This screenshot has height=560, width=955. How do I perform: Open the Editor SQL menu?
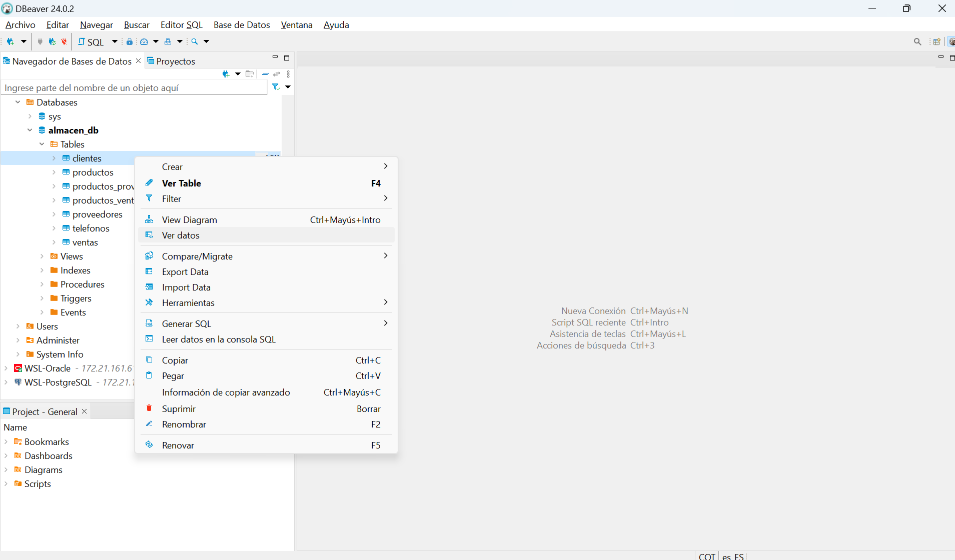(182, 24)
